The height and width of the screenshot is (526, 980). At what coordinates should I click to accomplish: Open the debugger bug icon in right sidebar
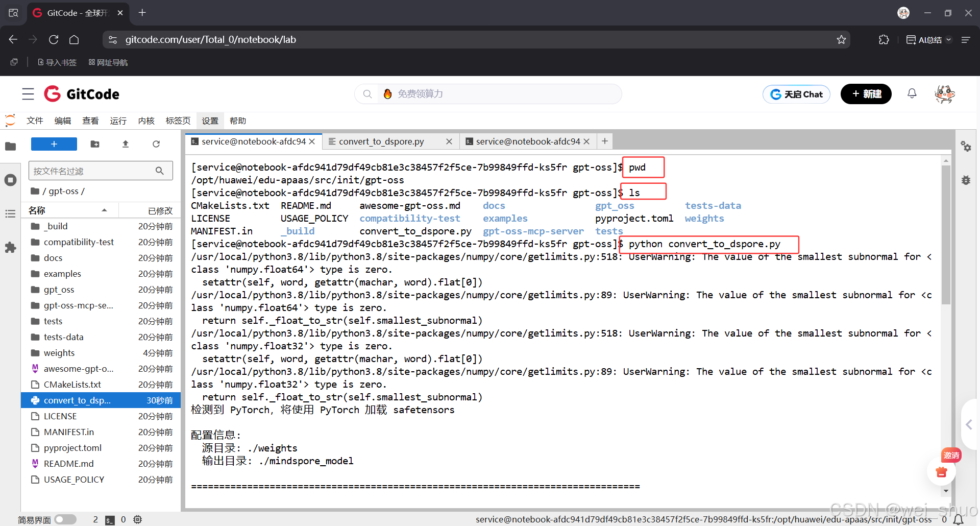966,180
